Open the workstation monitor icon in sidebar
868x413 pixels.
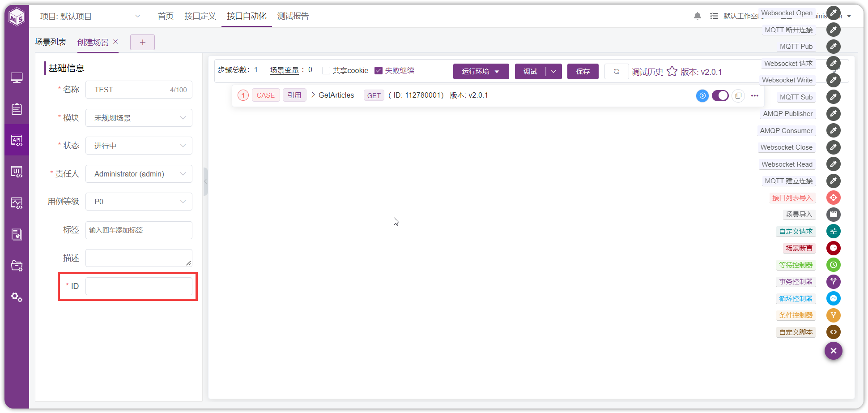(x=17, y=78)
